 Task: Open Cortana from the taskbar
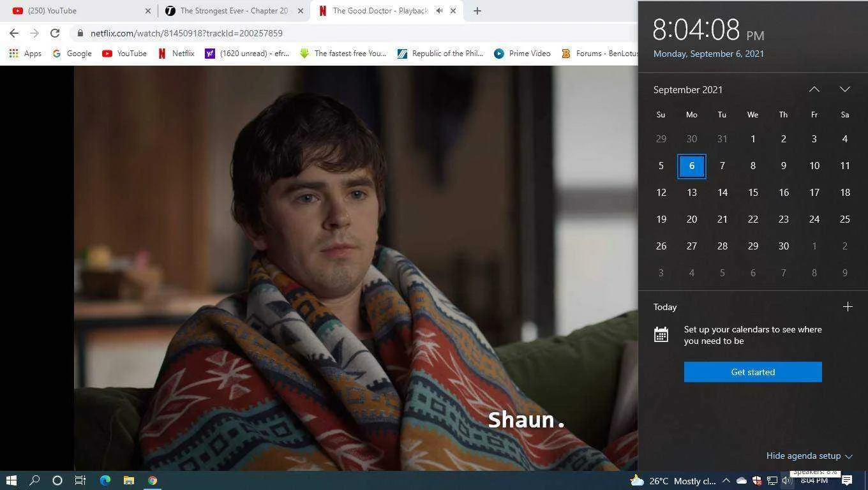click(x=57, y=480)
